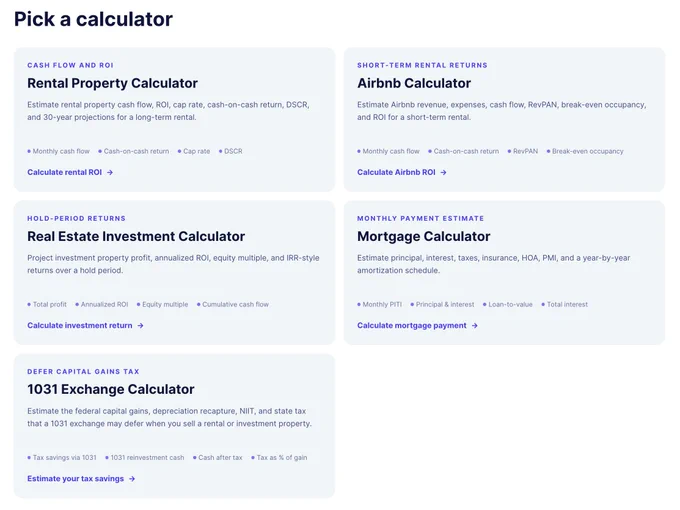Viewport: 680px width, 510px height.
Task: Click the Break-even occupancy tag
Action: (x=585, y=151)
